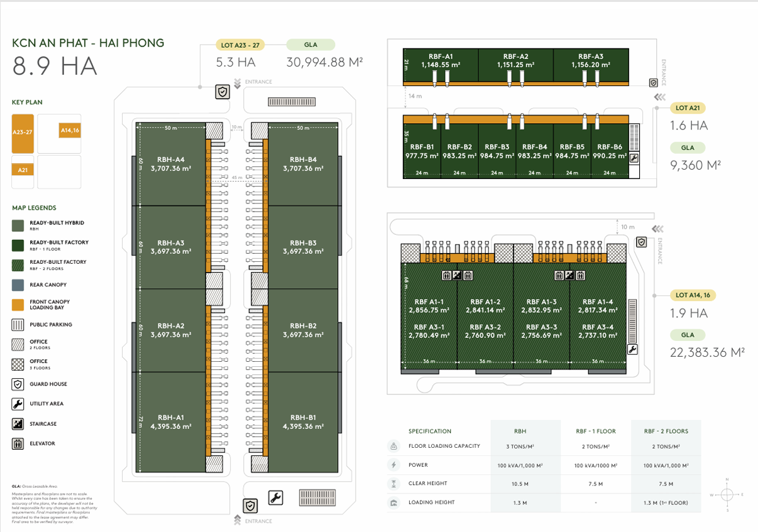Click the GLA pill above 30,994.88 M²
The image size is (758, 532).
(310, 45)
